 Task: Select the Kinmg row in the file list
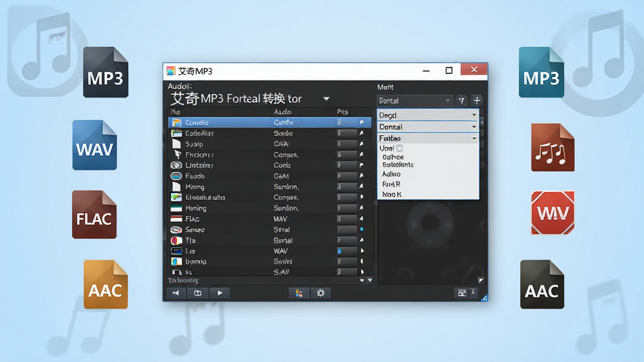click(270, 187)
